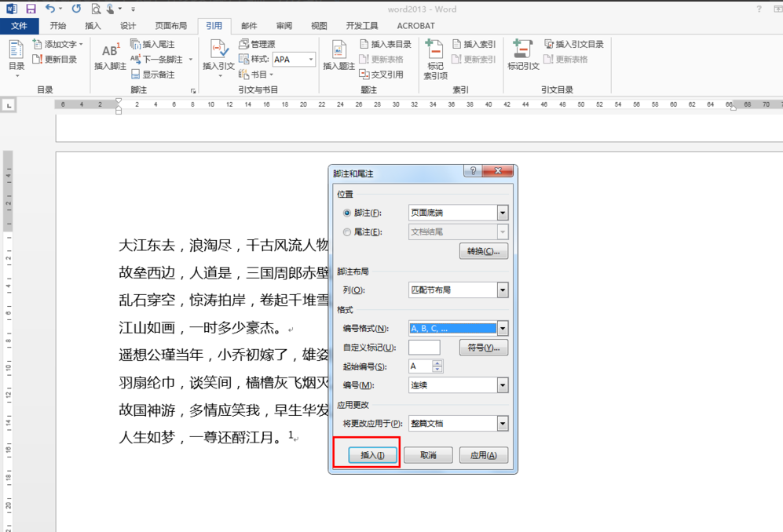Click the 自定义标记 custom mark input field
Viewport: 783px width, 532px height.
424,348
